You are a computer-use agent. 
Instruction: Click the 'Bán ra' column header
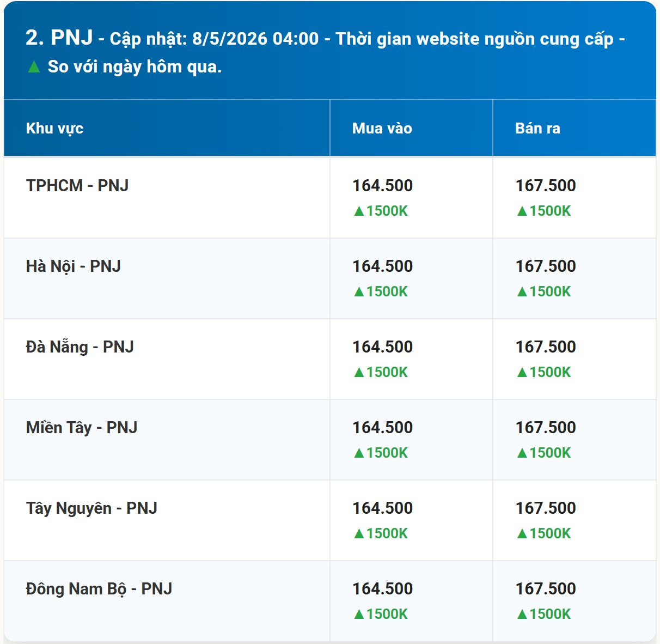[x=537, y=129]
